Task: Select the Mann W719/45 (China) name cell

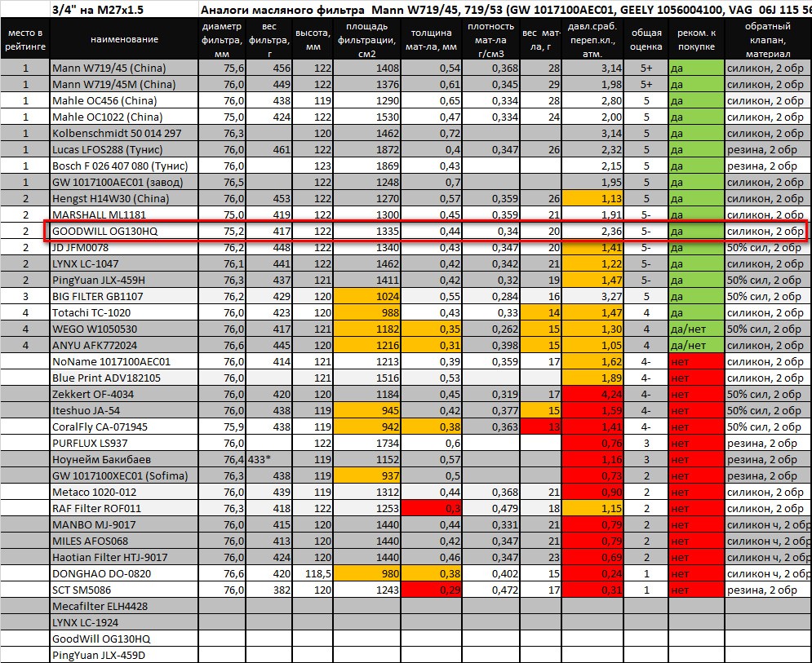Action: [x=124, y=68]
